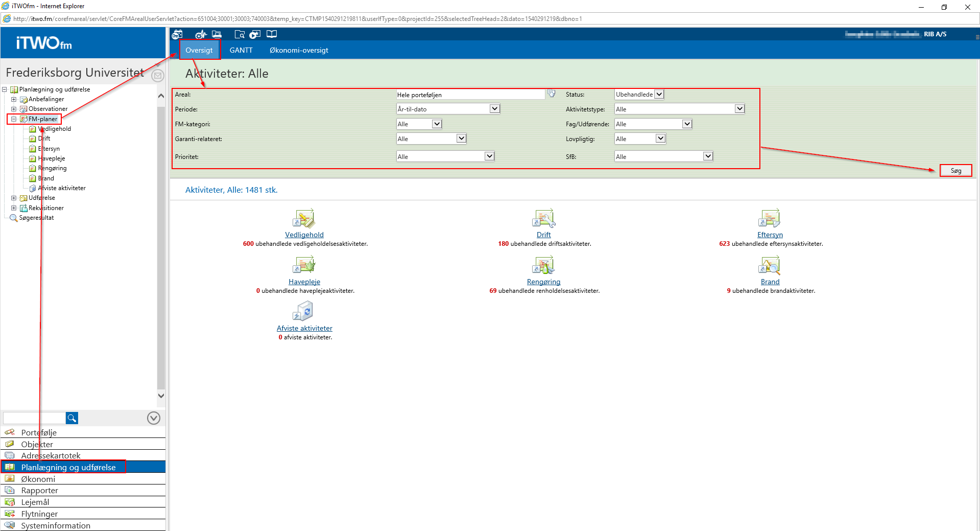
Task: Click the Afviste aktiviteter icon
Action: 304,312
